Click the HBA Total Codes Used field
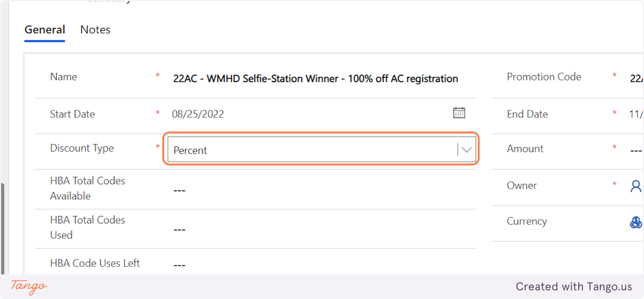This screenshot has height=299, width=644. pos(179,229)
